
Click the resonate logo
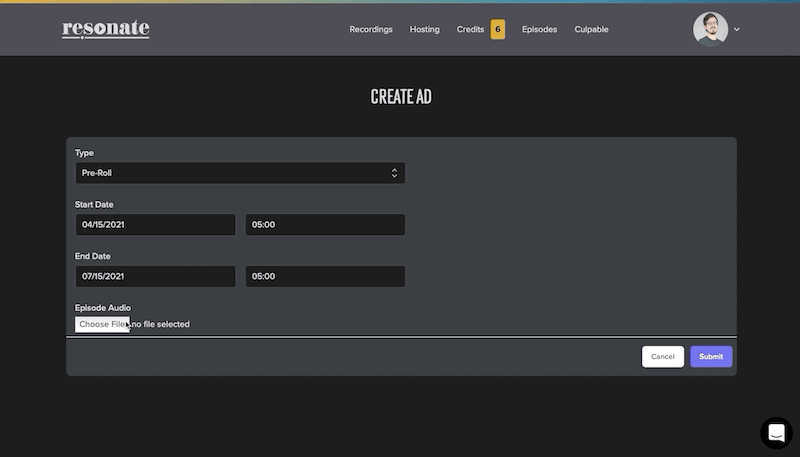coord(106,30)
